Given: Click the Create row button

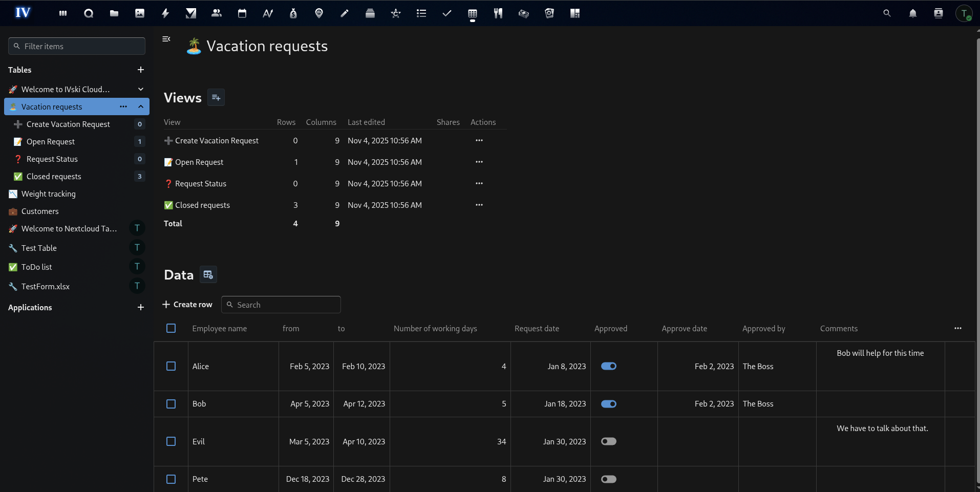Looking at the screenshot, I should point(187,304).
